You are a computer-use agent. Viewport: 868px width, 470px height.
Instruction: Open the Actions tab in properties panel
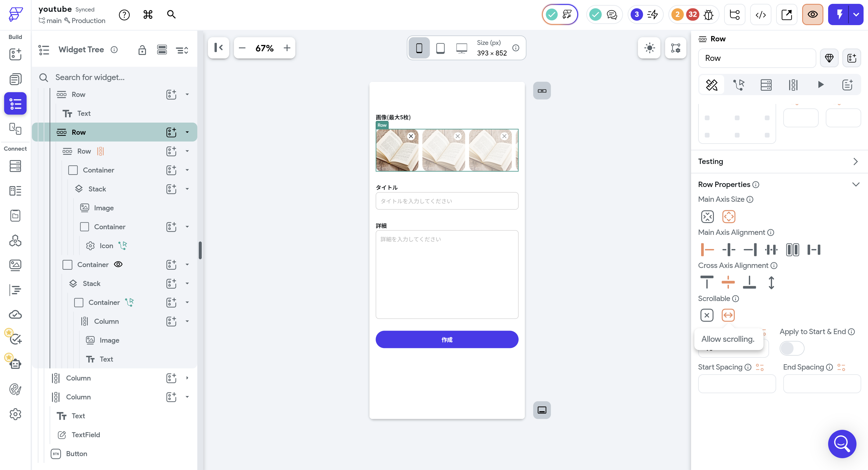click(x=739, y=84)
